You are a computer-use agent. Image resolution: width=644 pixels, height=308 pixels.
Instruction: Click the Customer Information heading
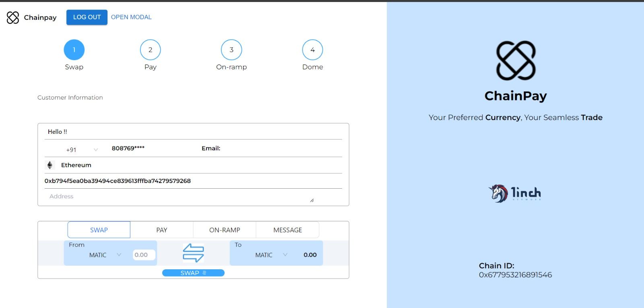[70, 98]
